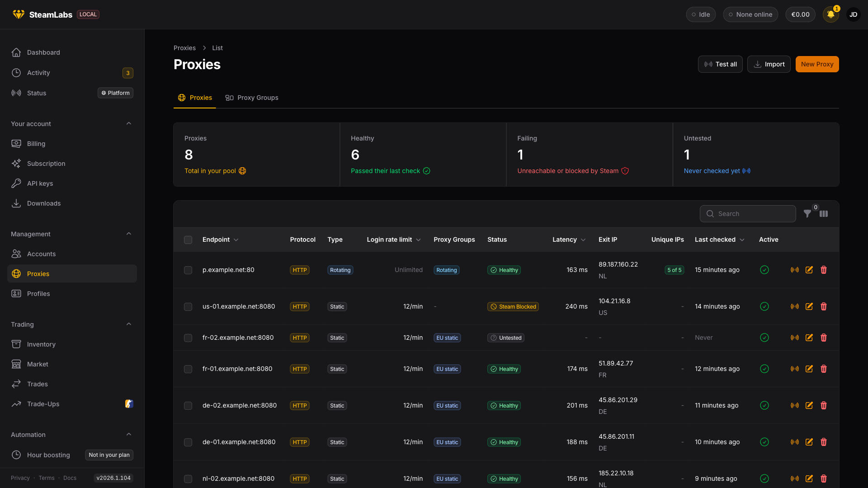Screen dimensions: 868x488
Task: Edit the nl-02.example.net:8080 proxy
Action: pos(809,479)
